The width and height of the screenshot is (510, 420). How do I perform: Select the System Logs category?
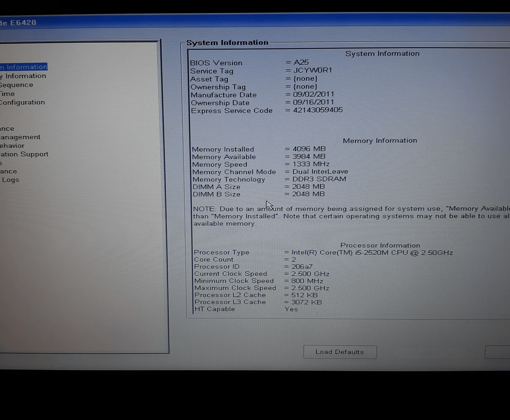pyautogui.click(x=10, y=180)
